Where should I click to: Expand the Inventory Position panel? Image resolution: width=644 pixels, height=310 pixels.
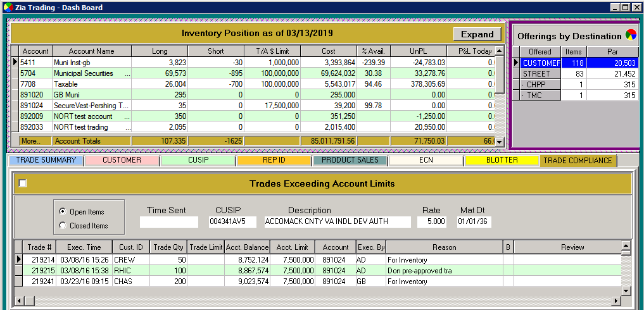tap(477, 34)
